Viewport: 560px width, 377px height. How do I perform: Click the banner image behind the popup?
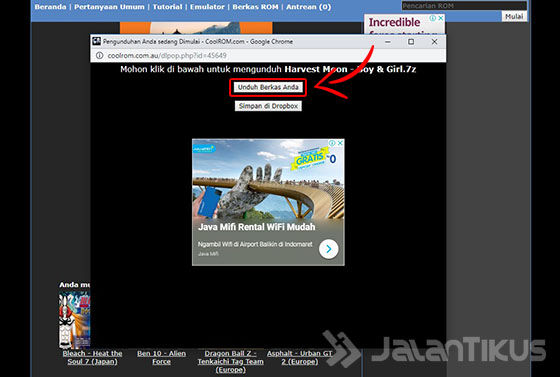pos(196,28)
